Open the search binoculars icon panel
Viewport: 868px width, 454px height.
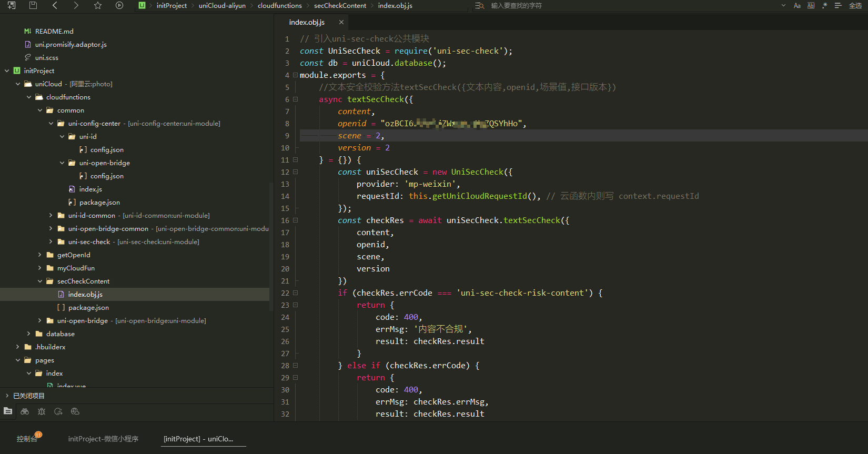[25, 411]
